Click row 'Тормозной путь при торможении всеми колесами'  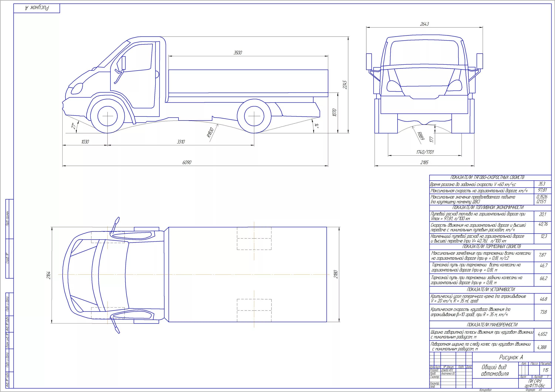[482, 268]
